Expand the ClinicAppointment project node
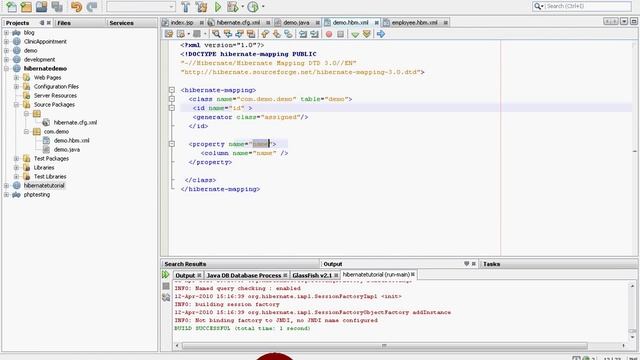Screen dimensions: 640x360 [6, 42]
